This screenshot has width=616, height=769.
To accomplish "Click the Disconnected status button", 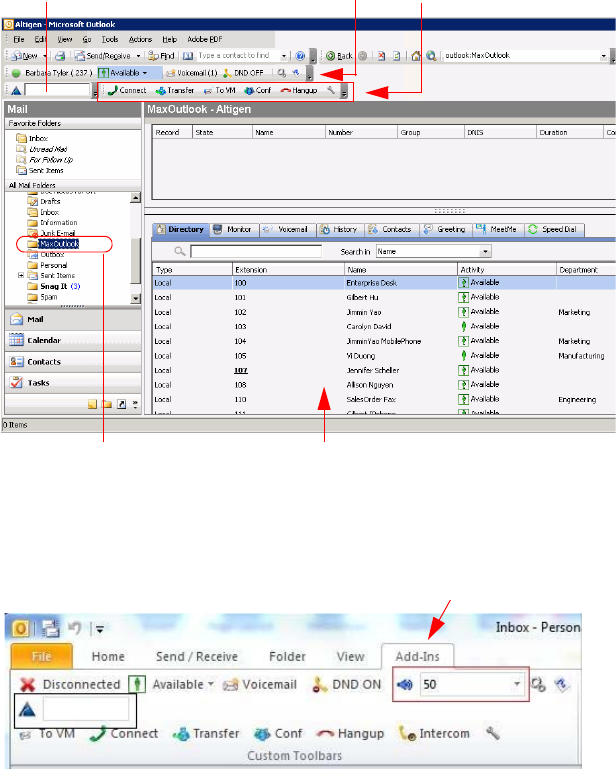I will pos(70,684).
